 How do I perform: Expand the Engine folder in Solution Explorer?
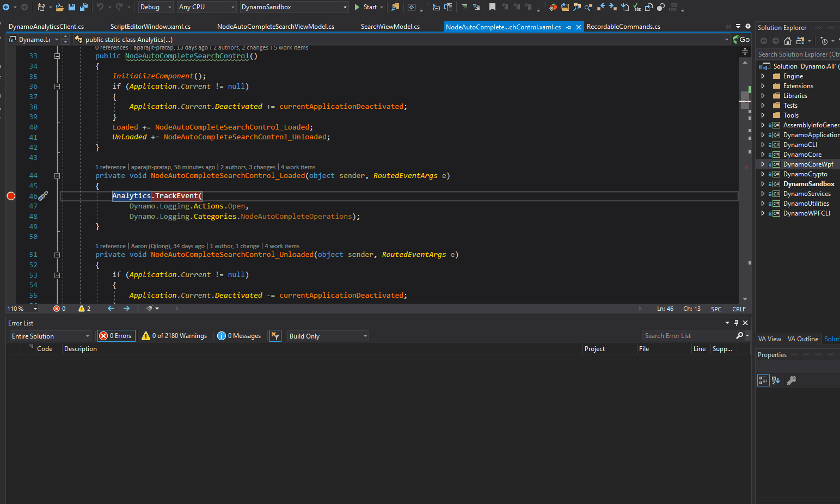(763, 76)
